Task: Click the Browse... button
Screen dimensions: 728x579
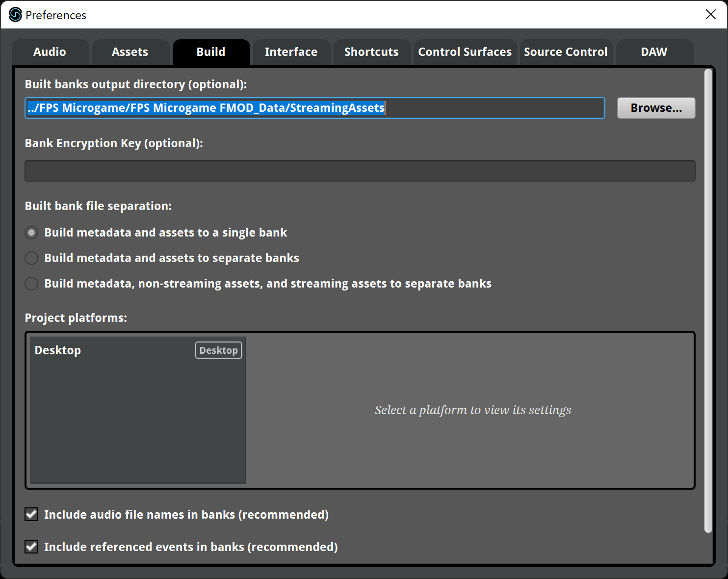Action: 656,108
